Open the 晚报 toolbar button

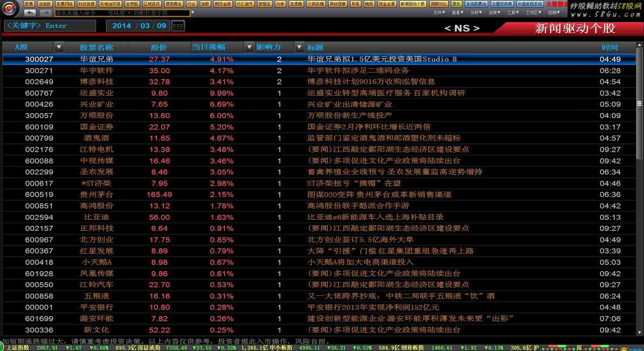click(x=369, y=4)
